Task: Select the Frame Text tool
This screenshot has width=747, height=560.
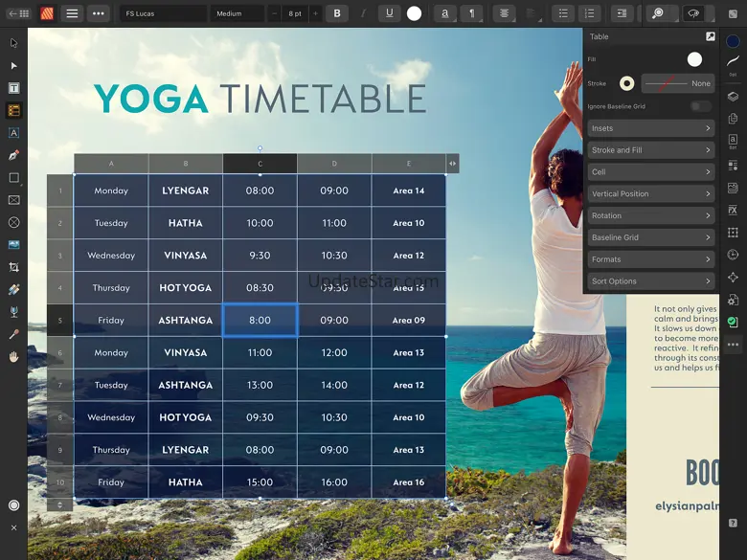Action: [13, 88]
